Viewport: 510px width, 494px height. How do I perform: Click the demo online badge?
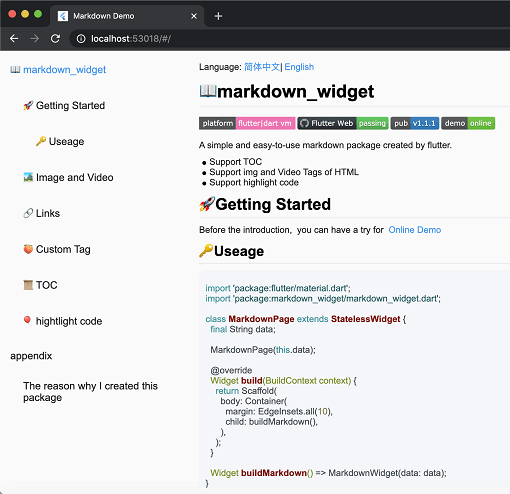(468, 123)
